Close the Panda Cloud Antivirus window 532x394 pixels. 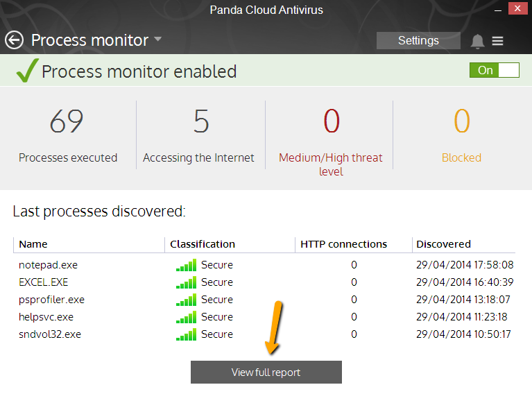click(517, 8)
